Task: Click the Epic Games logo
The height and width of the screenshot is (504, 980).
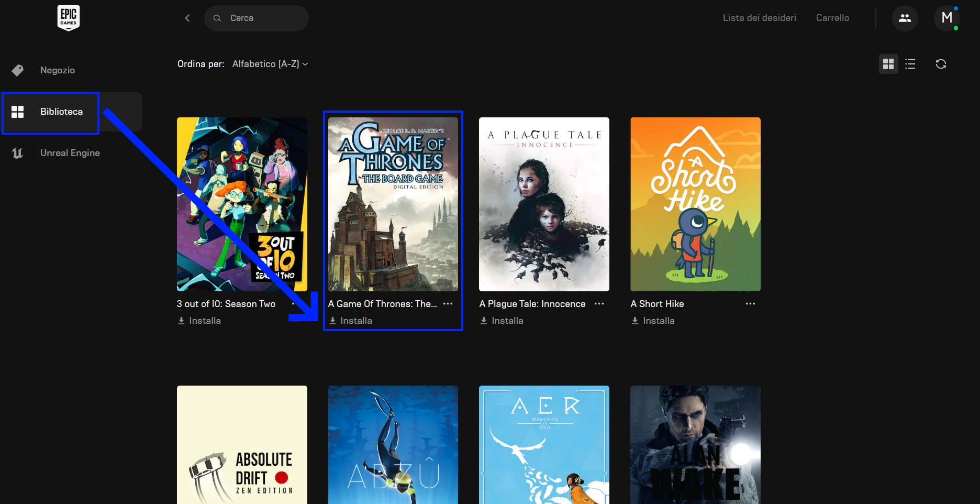Action: coord(68,18)
